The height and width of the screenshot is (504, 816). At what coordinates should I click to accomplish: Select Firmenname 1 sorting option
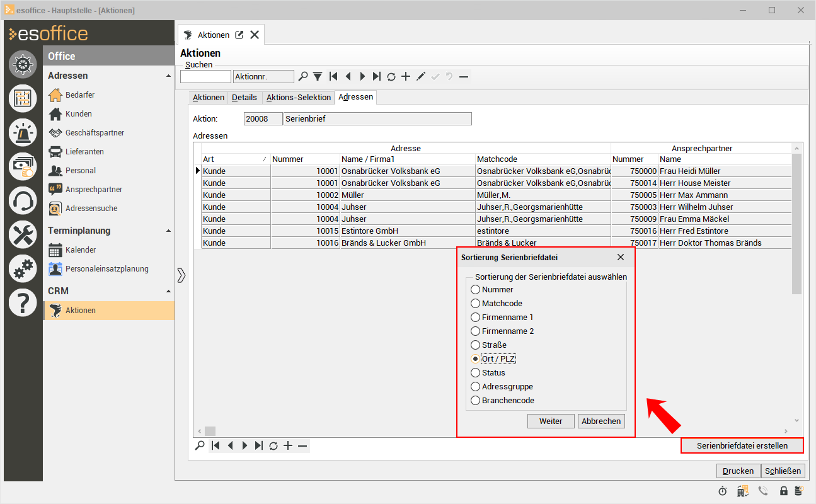point(502,318)
